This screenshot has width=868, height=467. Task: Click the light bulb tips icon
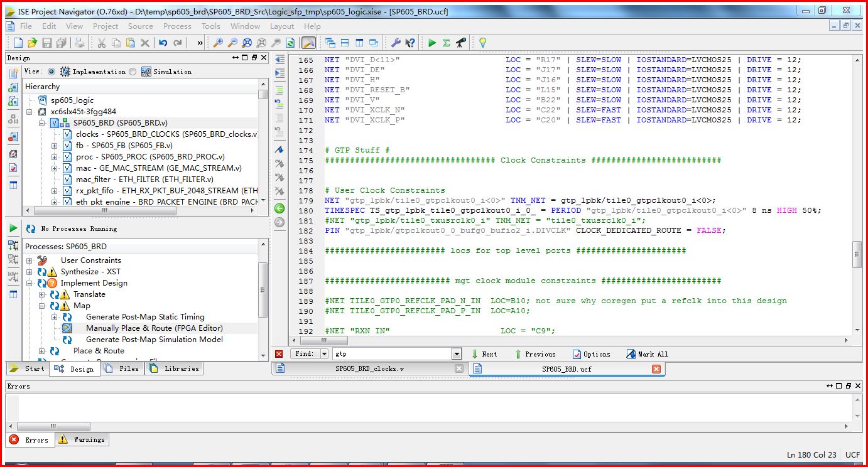[x=482, y=43]
